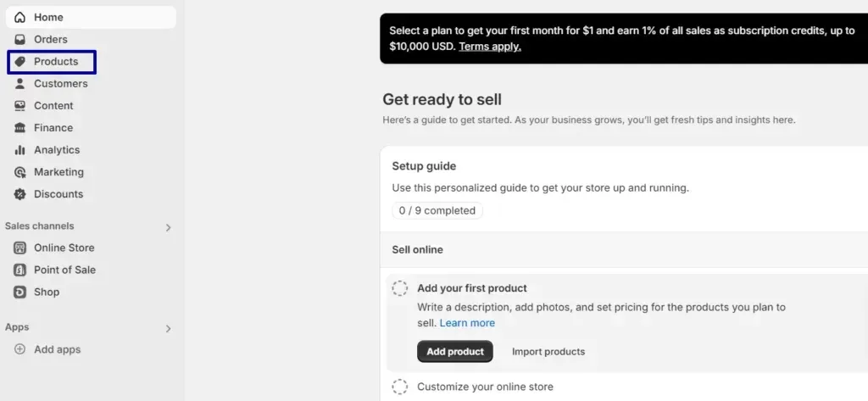Screen dimensions: 868x401
Task: Select the Products tag icon
Action: (20, 62)
